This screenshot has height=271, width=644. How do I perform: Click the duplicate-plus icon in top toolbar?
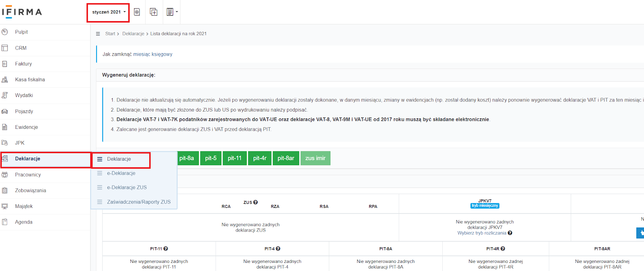(153, 12)
